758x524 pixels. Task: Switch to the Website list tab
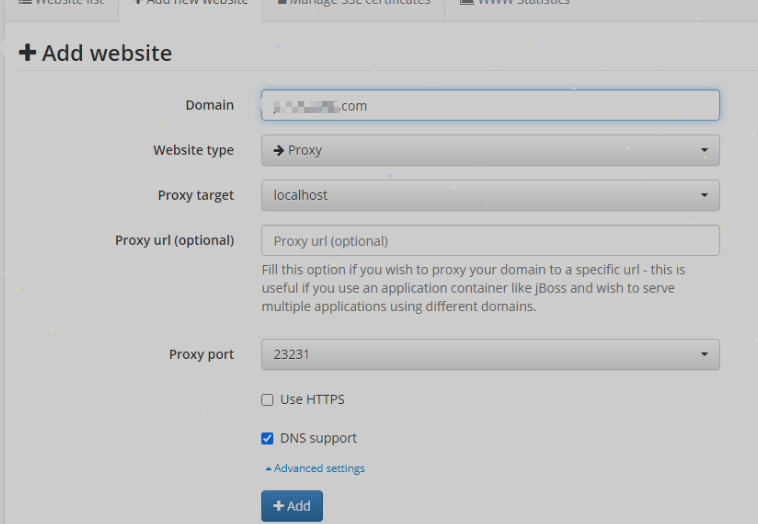coord(60,3)
